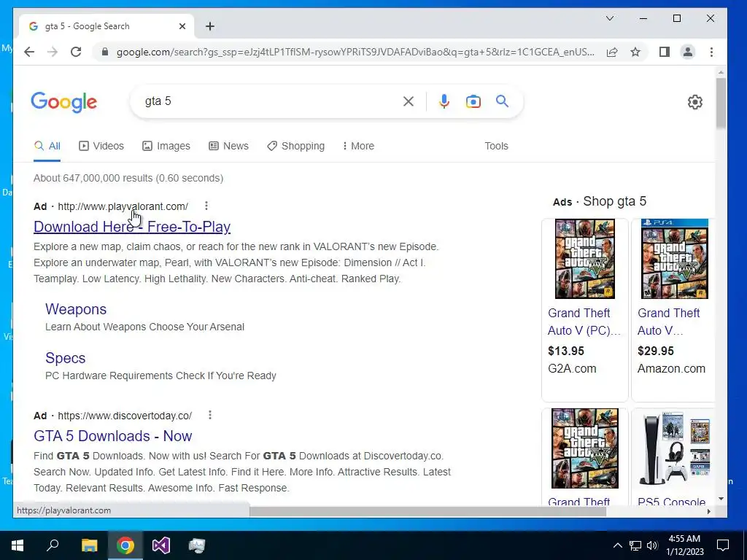Open the Chrome profile avatar
Viewport: 747px width, 560px height.
[x=688, y=52]
